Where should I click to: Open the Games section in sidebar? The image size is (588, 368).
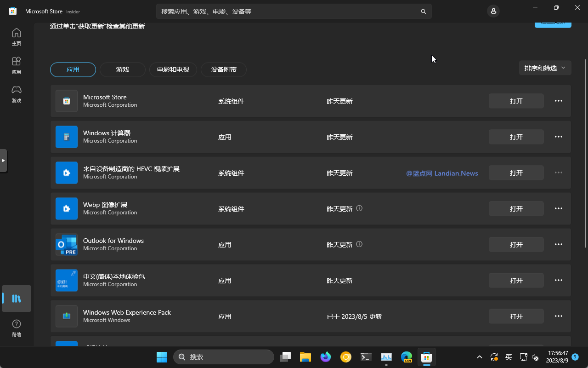pos(17,94)
